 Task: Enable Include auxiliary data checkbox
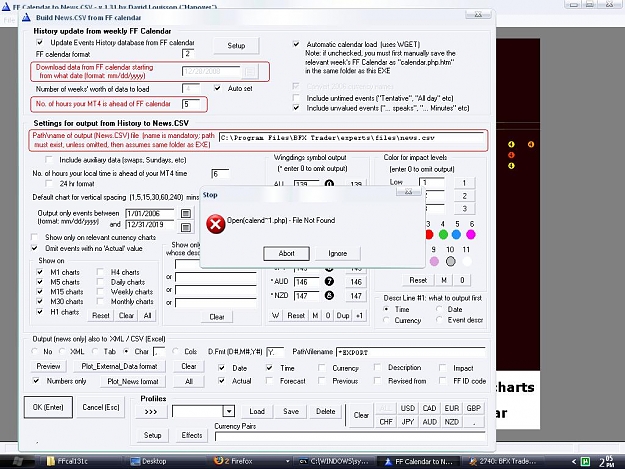pos(49,160)
